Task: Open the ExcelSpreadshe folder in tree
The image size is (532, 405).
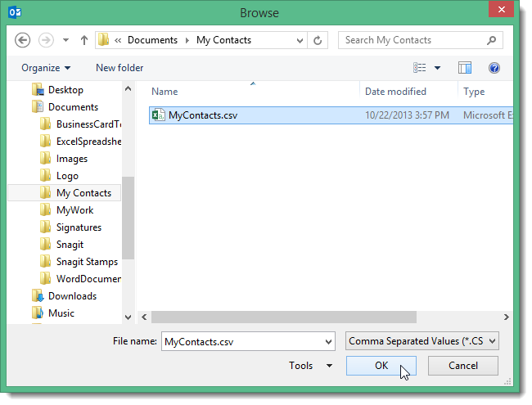Action: click(88, 142)
